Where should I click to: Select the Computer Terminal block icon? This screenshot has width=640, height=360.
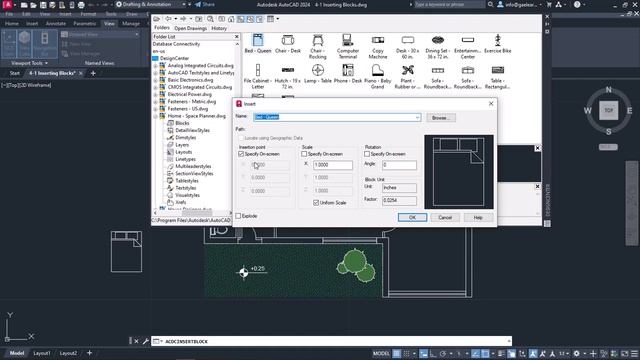click(348, 40)
